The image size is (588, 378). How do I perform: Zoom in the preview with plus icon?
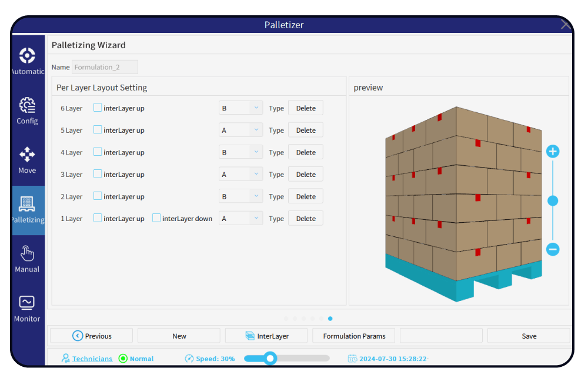pyautogui.click(x=553, y=152)
